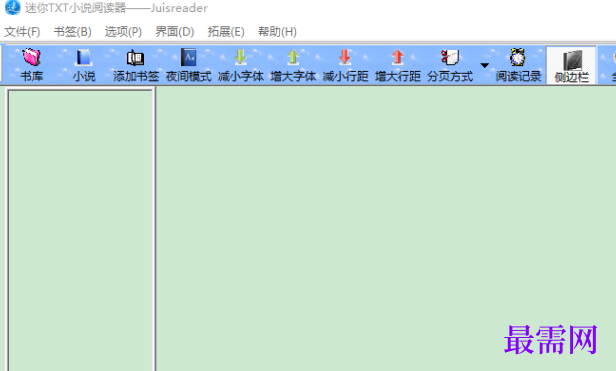This screenshot has width=616, height=371.
Task: Open the 书签(B) menu
Action: 72,32
